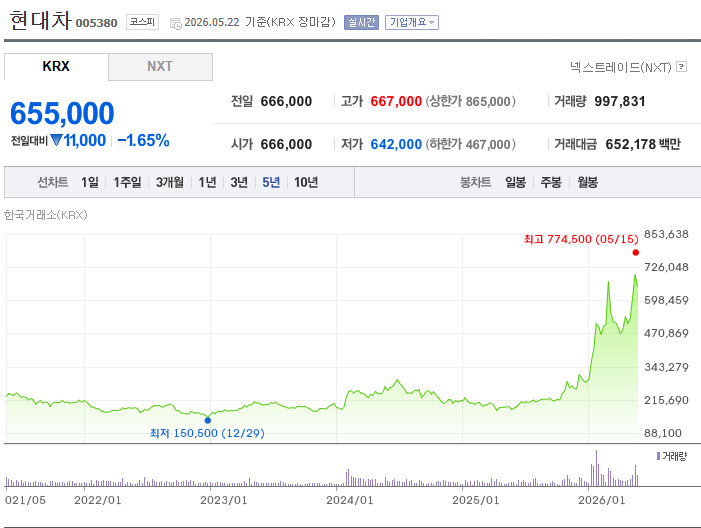Open the 기업개요 dropdown
The image size is (701, 528).
point(412,22)
